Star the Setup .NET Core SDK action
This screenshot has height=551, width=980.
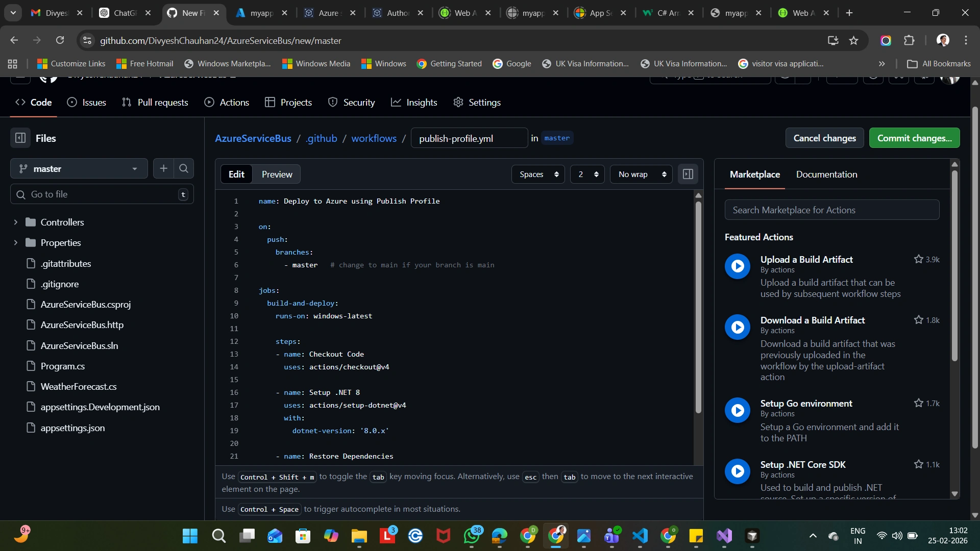(919, 464)
